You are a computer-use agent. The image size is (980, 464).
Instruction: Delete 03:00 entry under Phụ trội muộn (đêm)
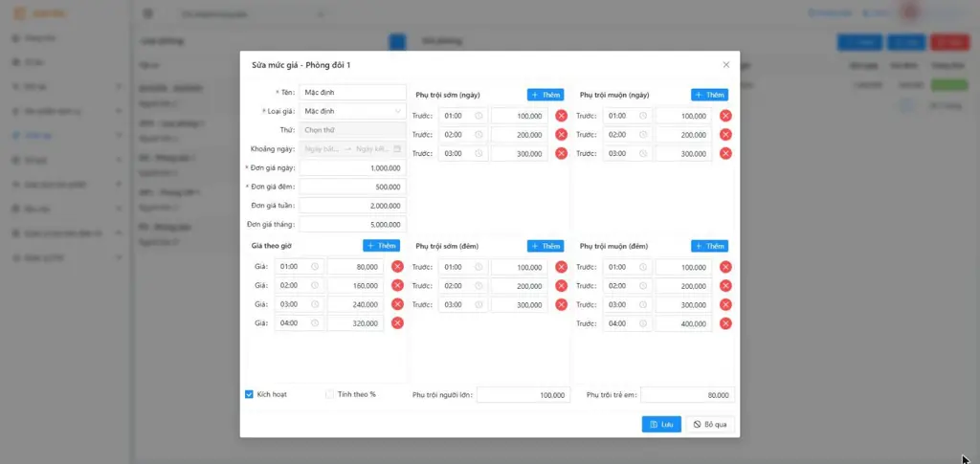pos(725,304)
